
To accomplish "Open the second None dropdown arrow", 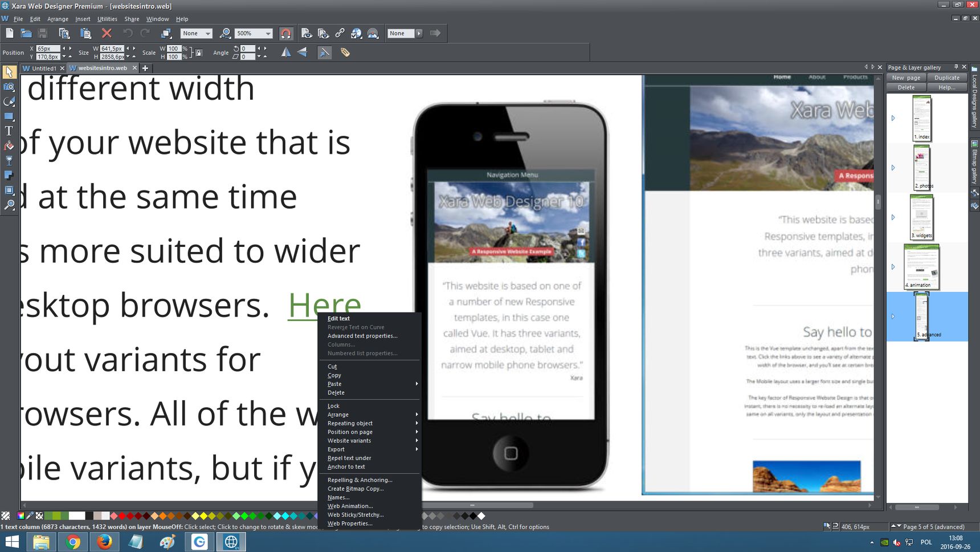I will coord(419,34).
